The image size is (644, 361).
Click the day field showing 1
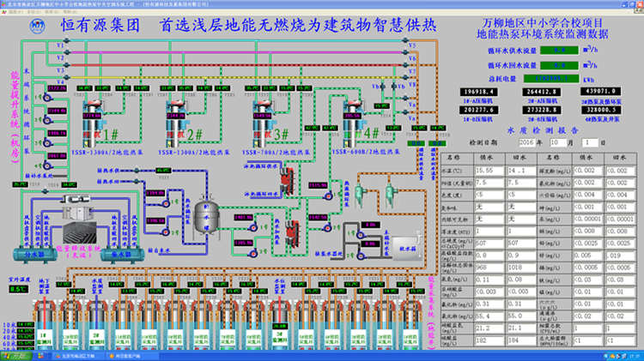coord(589,142)
